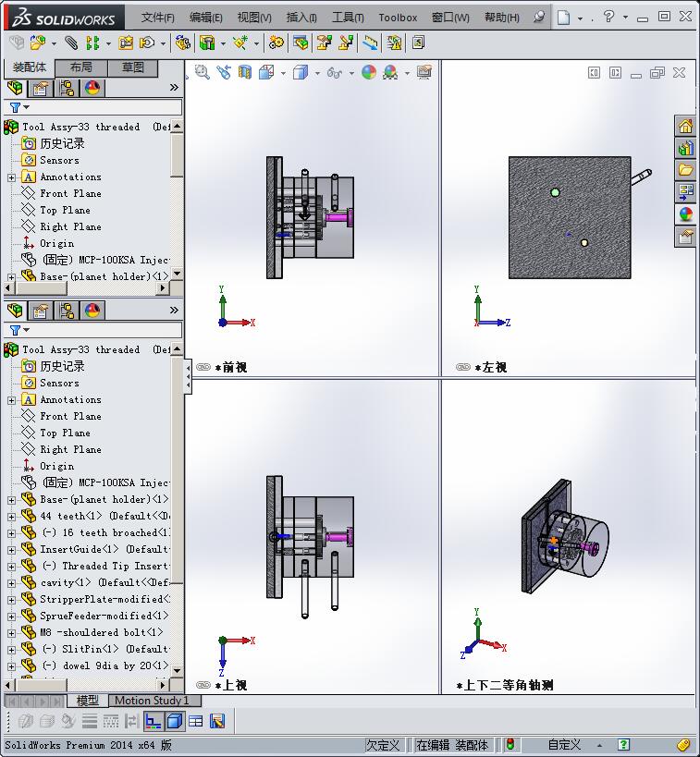Viewport: 700px width, 757px height.
Task: Click the Hide/Show Items glasses icon
Action: point(335,72)
